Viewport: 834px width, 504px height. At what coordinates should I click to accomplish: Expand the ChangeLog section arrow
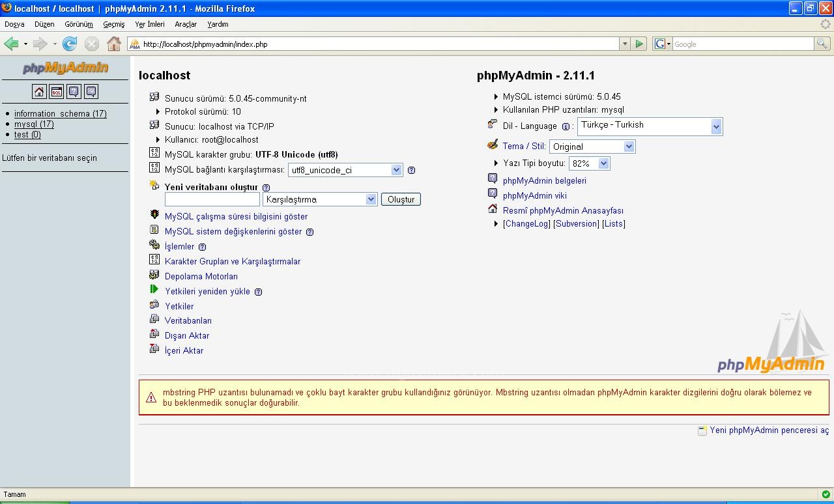tap(496, 223)
